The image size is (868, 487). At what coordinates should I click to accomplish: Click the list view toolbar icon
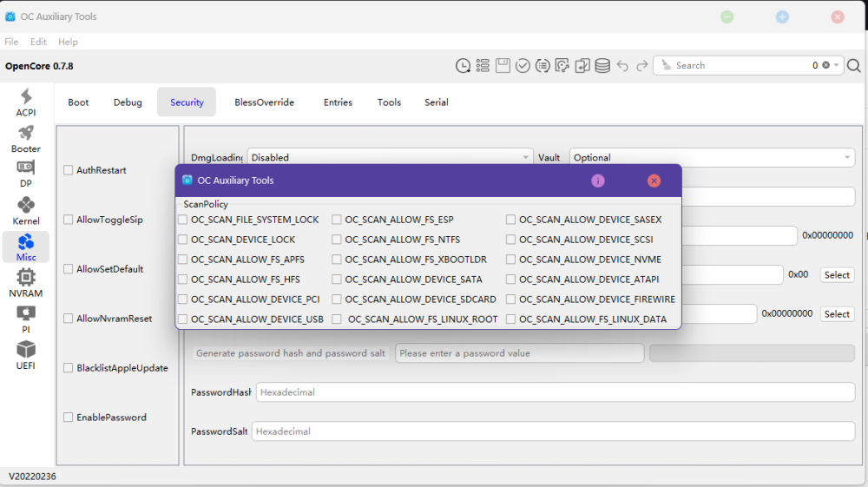(483, 66)
